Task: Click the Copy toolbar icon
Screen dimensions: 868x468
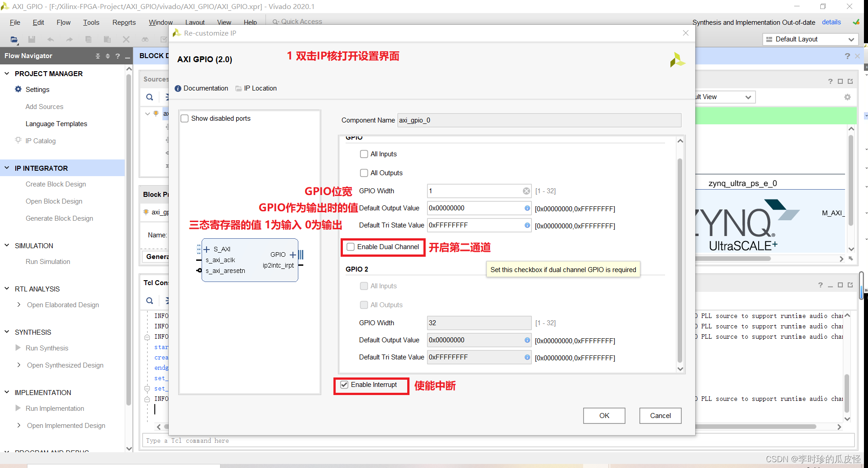Action: point(88,40)
